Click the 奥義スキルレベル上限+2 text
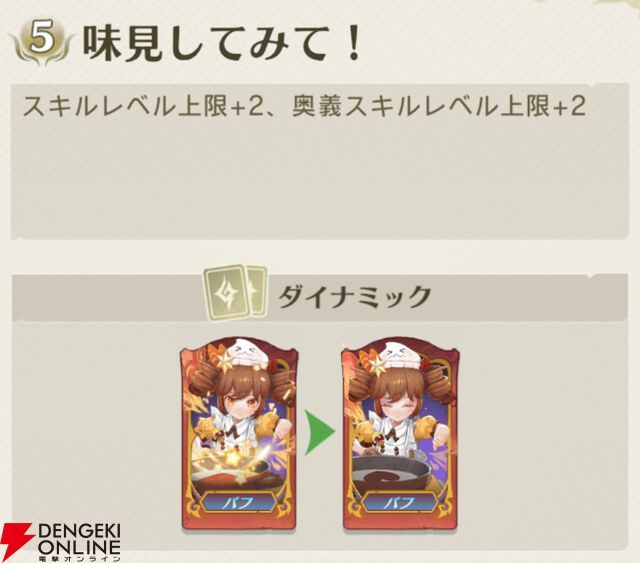Viewport: 640px width, 563px height. click(x=439, y=106)
